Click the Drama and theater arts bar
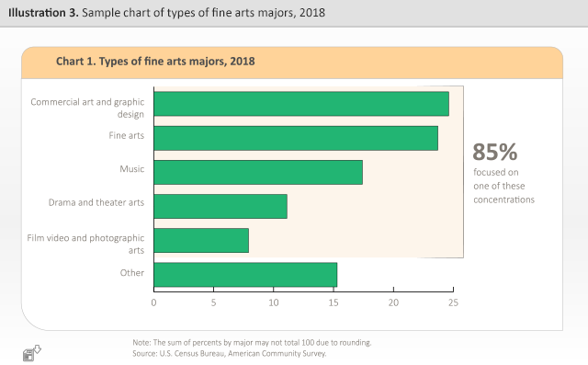The width and height of the screenshot is (588, 365). [220, 206]
